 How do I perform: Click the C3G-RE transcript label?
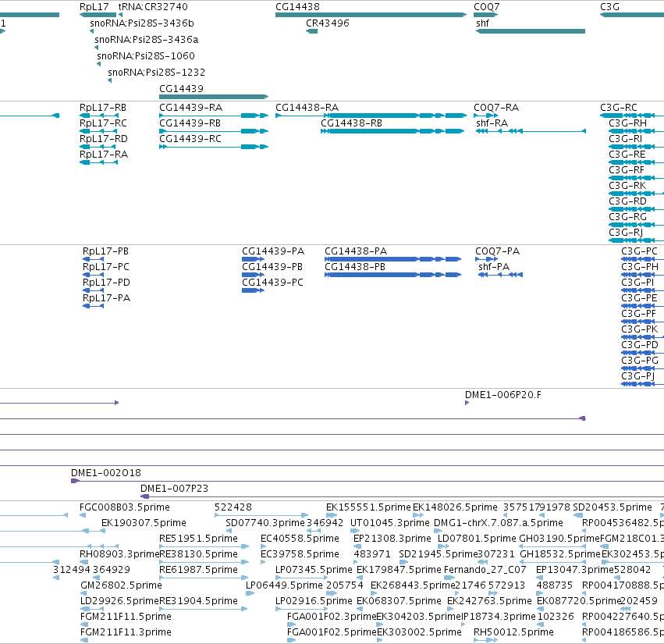point(627,155)
